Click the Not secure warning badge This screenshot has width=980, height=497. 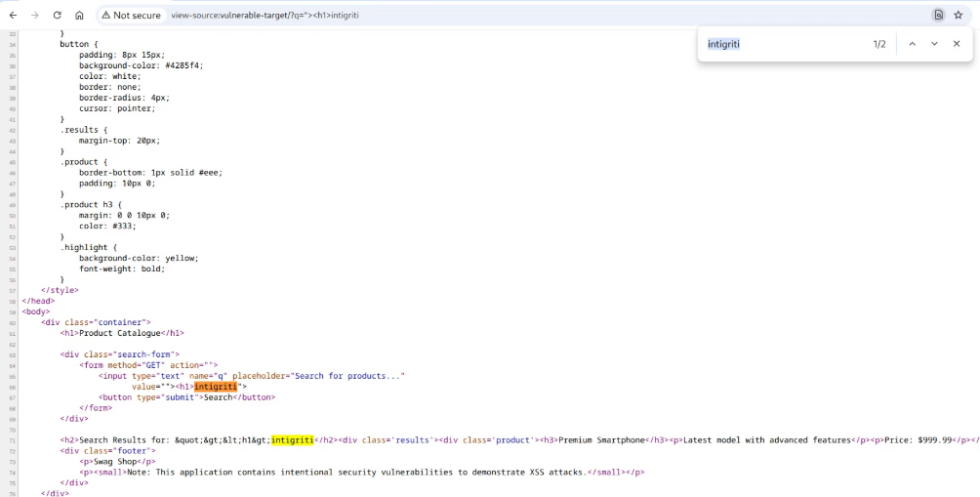tap(131, 15)
